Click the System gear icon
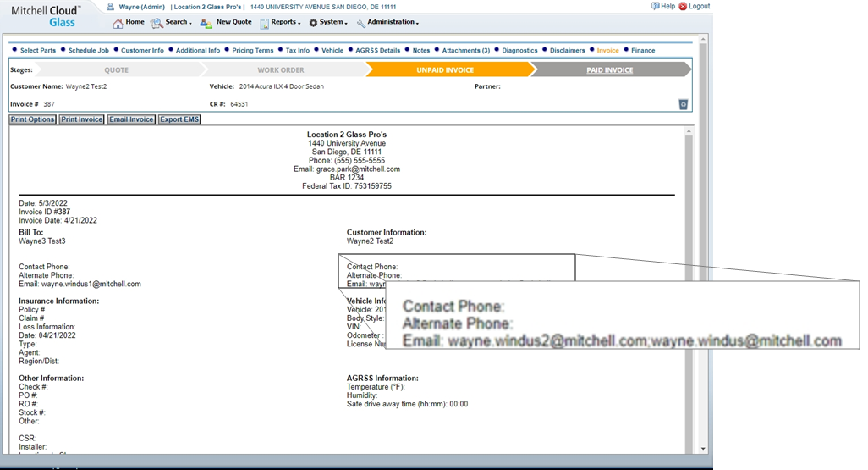 click(313, 23)
